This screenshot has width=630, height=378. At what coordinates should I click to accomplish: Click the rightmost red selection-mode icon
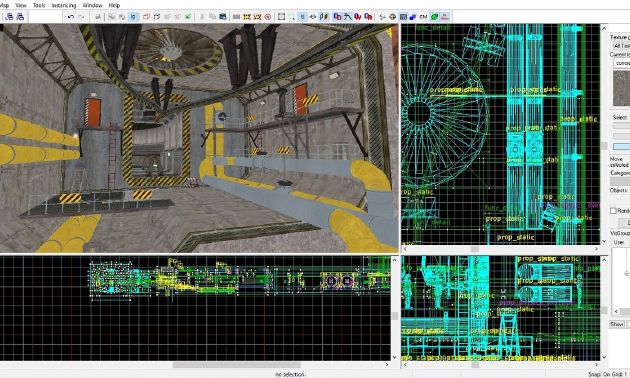tap(368, 17)
